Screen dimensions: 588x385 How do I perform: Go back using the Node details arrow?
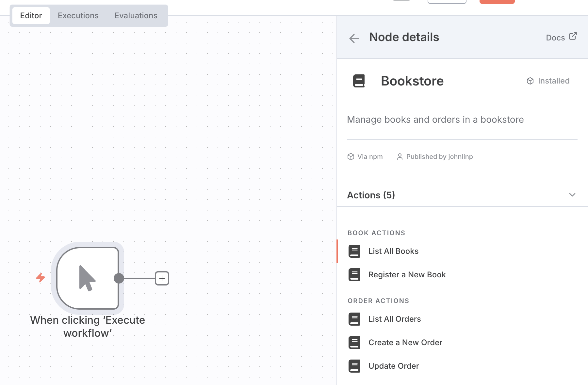coord(354,38)
